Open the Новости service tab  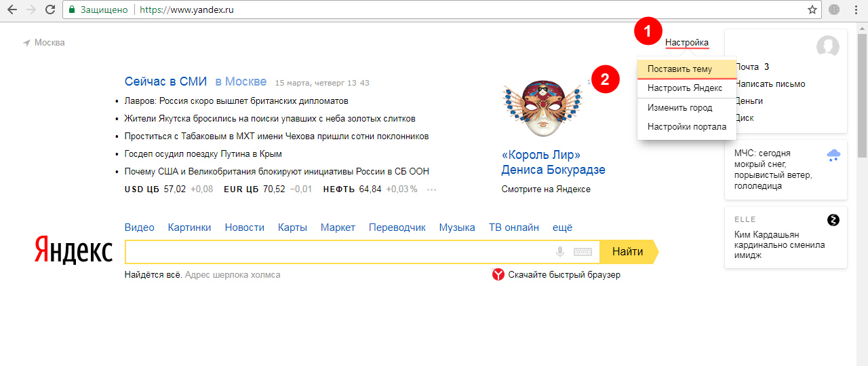click(x=245, y=227)
